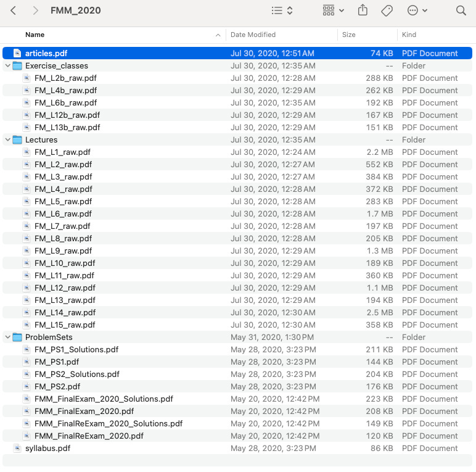Viewport: 476px width, 472px height.
Task: Open the list view options control
Action: click(282, 10)
